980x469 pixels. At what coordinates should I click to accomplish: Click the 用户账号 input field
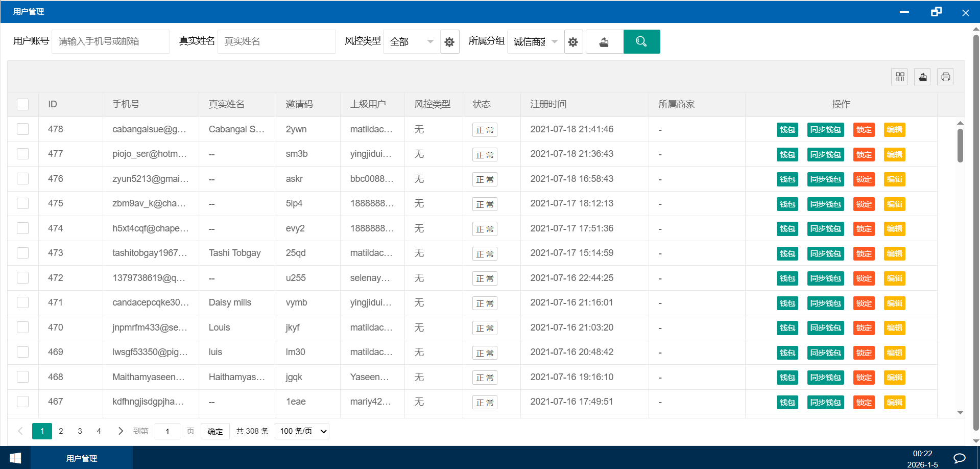click(x=111, y=41)
